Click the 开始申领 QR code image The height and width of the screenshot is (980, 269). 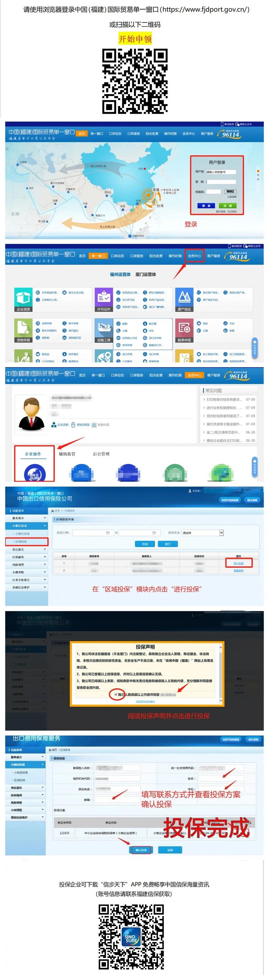134,81
